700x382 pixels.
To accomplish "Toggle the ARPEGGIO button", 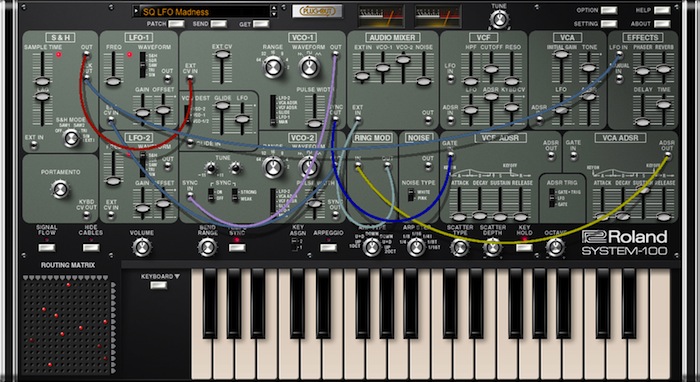I will pos(328,247).
